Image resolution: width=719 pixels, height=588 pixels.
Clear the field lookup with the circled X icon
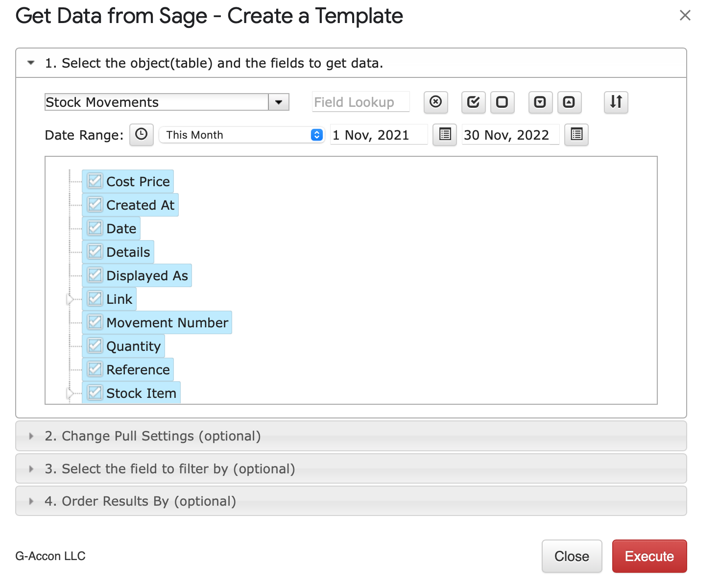(435, 102)
